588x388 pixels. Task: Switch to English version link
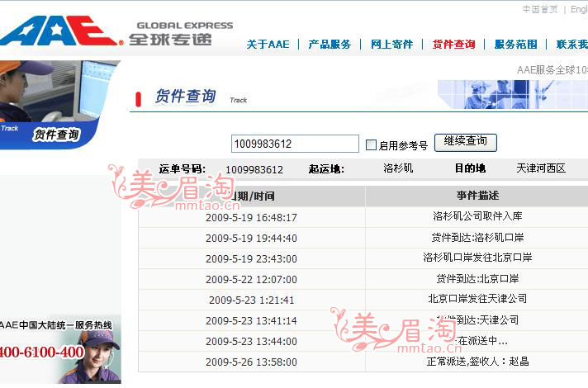(x=579, y=9)
